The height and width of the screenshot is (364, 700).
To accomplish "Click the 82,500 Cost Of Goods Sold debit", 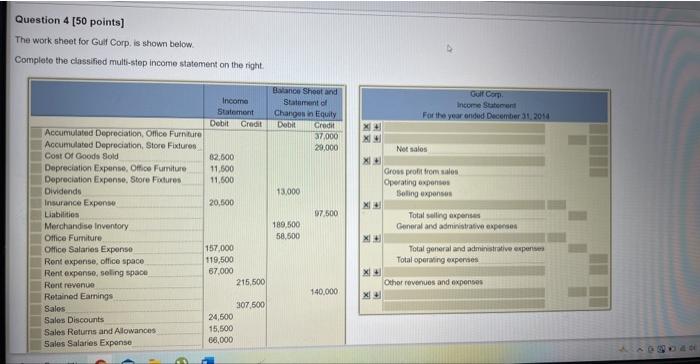I will point(221,157).
